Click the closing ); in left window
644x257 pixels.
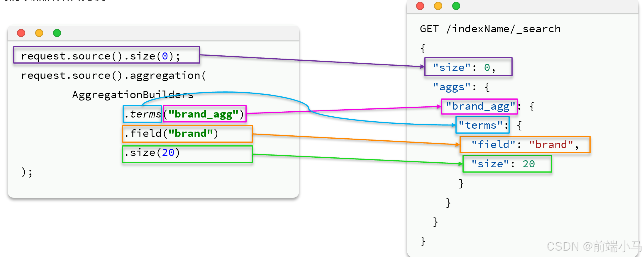point(27,172)
